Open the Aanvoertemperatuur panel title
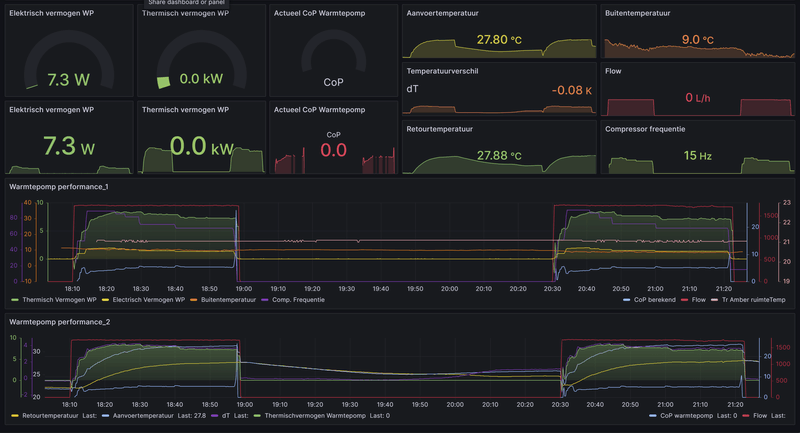The height and width of the screenshot is (433, 800). pos(442,13)
